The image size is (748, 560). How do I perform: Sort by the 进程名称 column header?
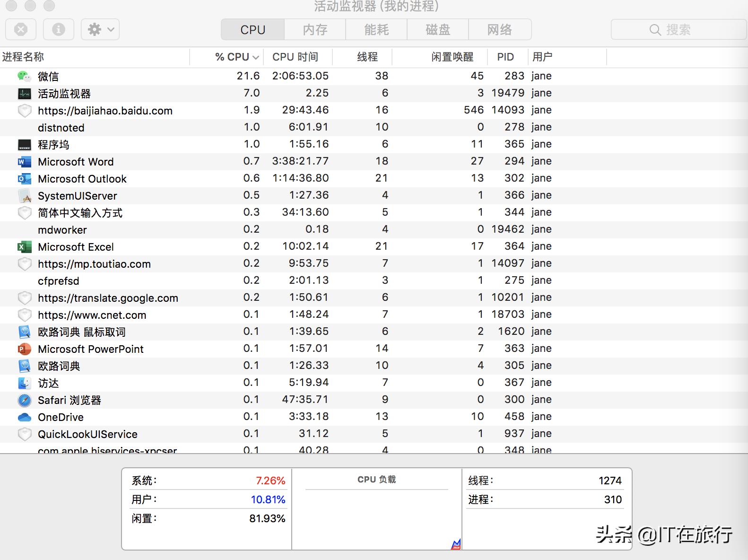coord(95,57)
